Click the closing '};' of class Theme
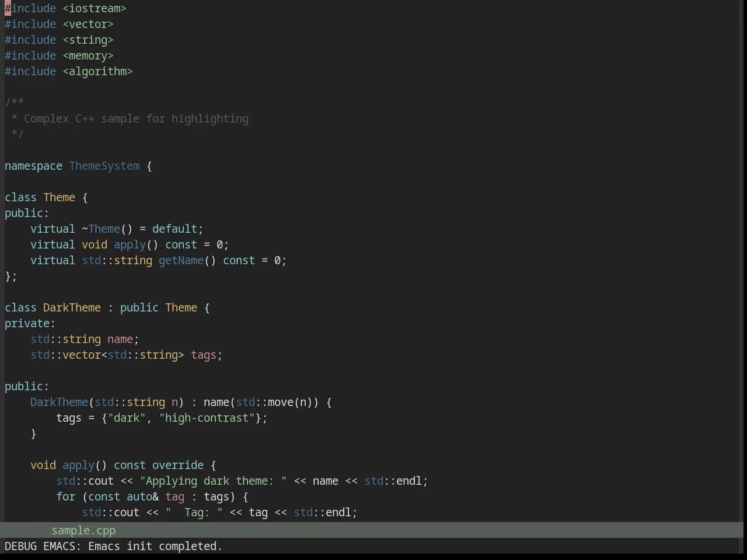Image resolution: width=747 pixels, height=560 pixels. [11, 276]
